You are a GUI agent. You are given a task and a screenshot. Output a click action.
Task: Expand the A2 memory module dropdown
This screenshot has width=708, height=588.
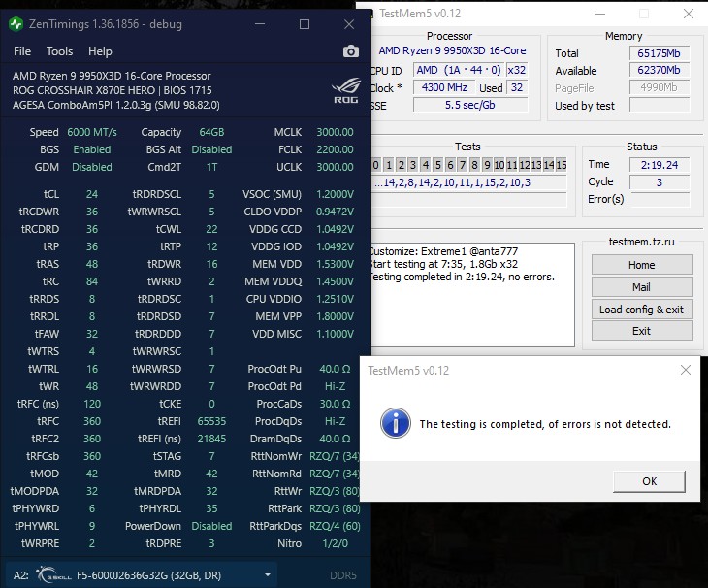click(x=268, y=575)
